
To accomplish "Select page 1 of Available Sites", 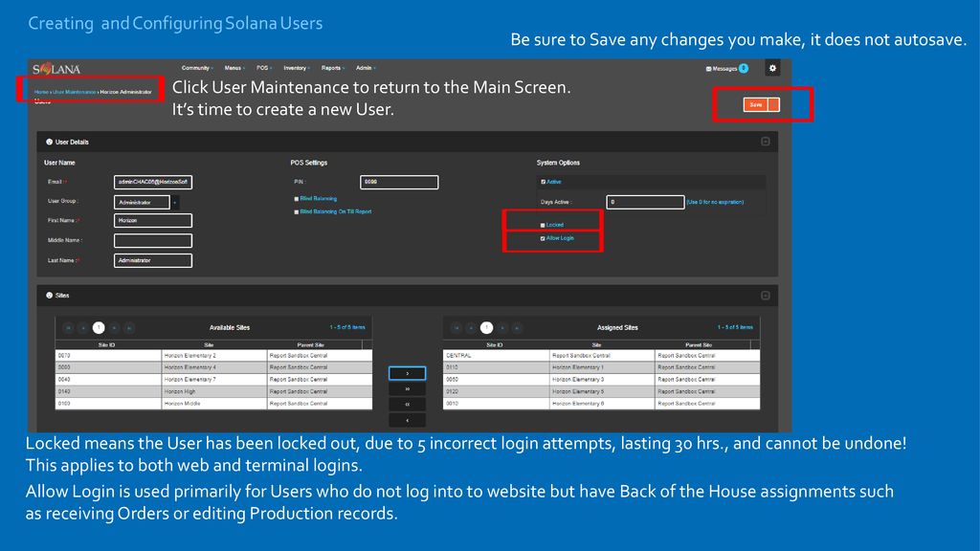I will click(x=99, y=327).
